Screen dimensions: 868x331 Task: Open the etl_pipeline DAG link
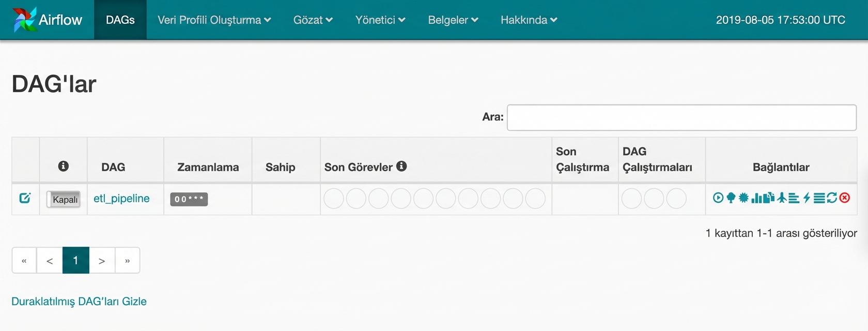121,199
